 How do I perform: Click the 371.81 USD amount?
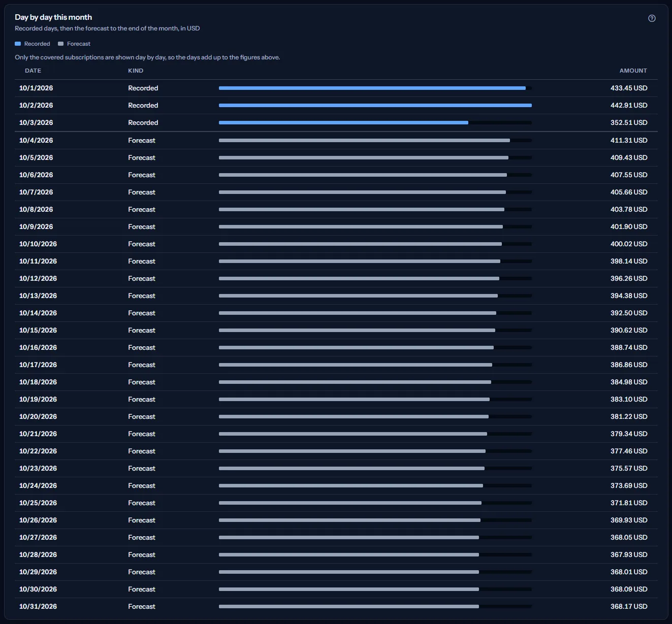(629, 503)
